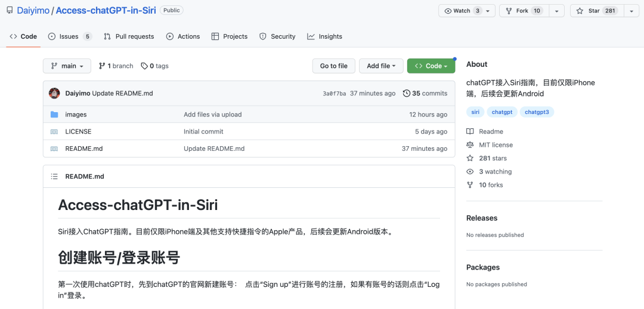This screenshot has width=644, height=309.
Task: Click the fork icon beside 10 forks
Action: [470, 185]
